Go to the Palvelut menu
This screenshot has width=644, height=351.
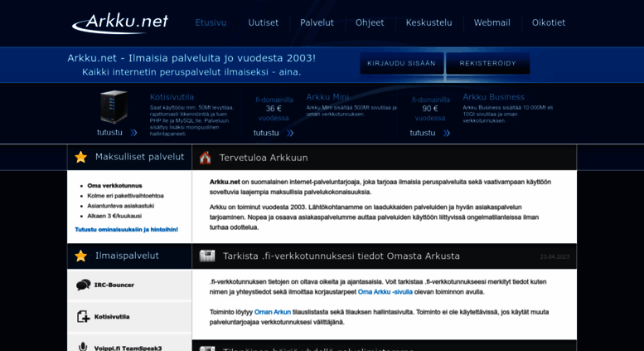317,22
